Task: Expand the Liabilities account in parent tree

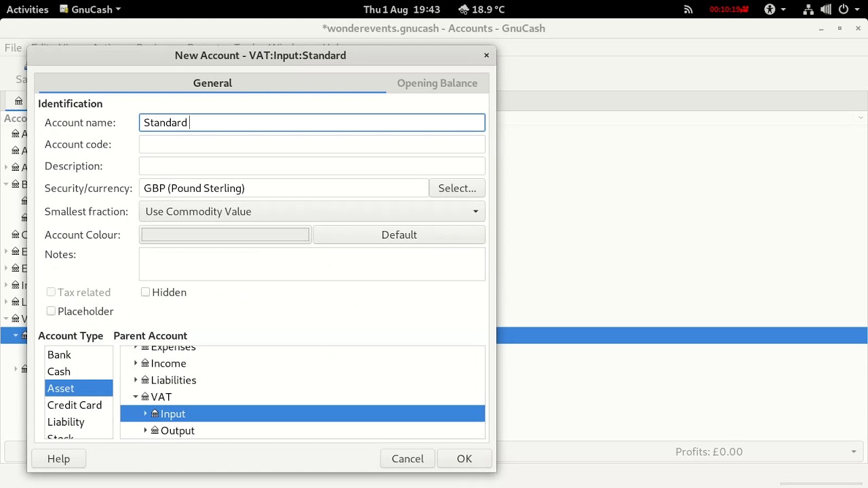Action: tap(136, 380)
